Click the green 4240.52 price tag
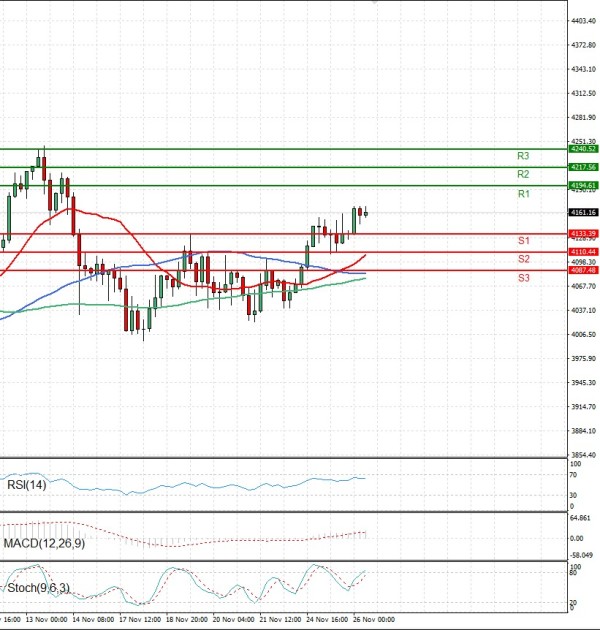600x630 pixels. [583, 148]
